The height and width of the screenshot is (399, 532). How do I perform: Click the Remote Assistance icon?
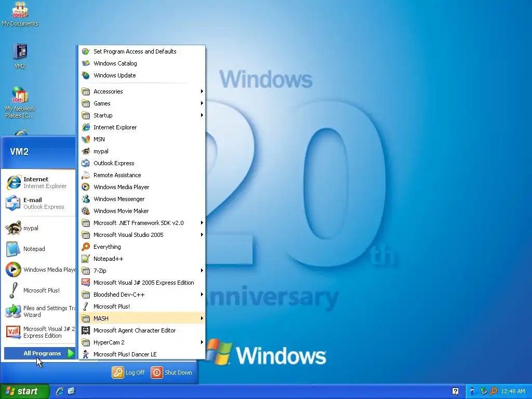tap(86, 175)
